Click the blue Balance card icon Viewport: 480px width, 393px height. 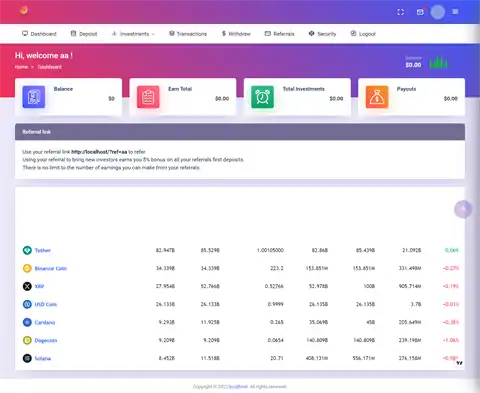34,97
